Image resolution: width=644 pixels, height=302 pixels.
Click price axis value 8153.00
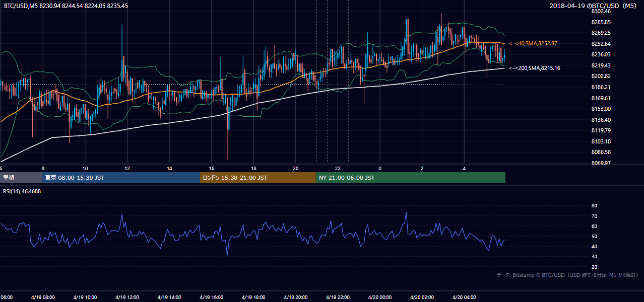pyautogui.click(x=601, y=109)
